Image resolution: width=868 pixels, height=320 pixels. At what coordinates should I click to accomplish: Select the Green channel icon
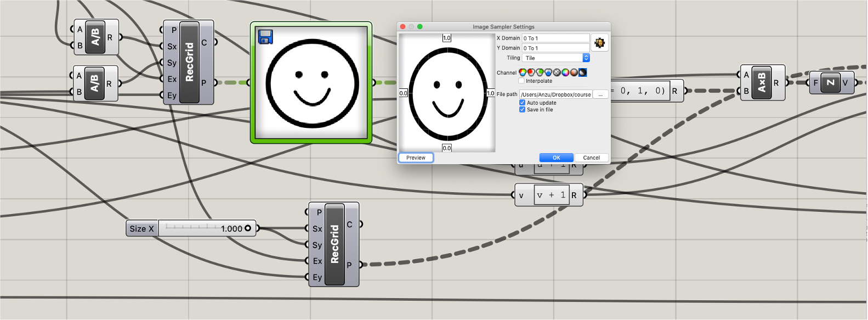click(x=540, y=72)
